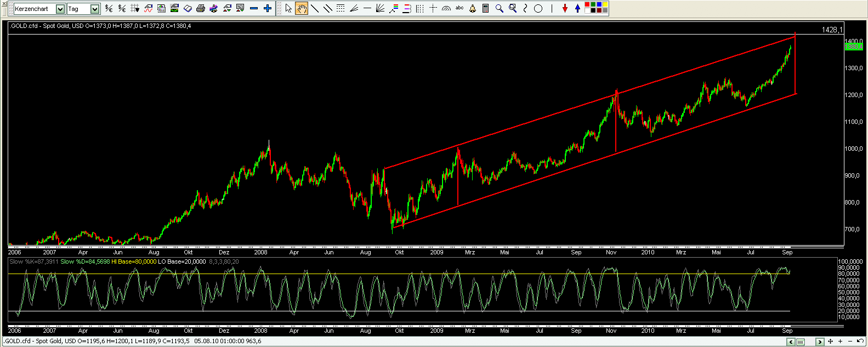
Task: Click the red-green arrows chart icon
Action: [x=226, y=8]
